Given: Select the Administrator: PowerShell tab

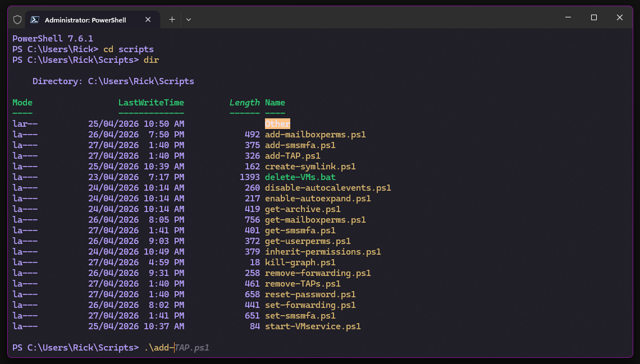Looking at the screenshot, I should tap(85, 20).
